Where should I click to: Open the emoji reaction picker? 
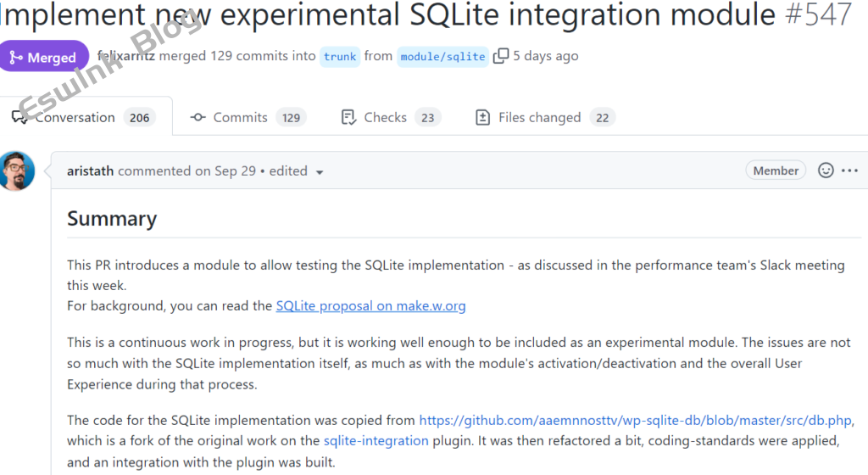tap(826, 170)
